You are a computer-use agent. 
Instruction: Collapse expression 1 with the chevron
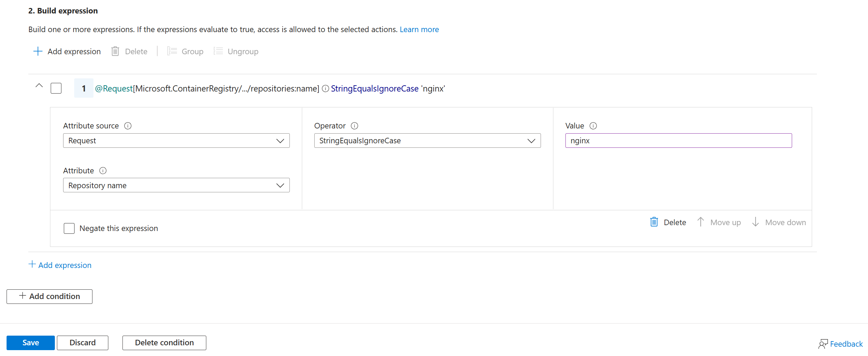point(39,86)
